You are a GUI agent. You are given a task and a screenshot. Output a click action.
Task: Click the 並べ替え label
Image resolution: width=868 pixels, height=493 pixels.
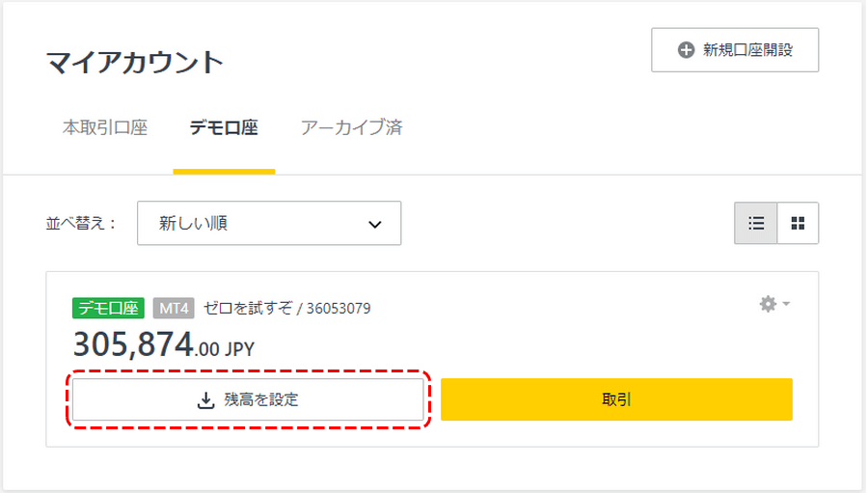pyautogui.click(x=81, y=223)
